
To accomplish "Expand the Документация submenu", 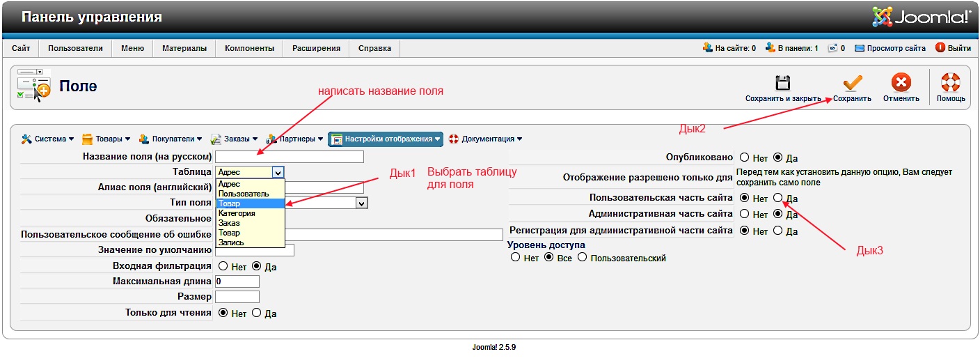I will pos(485,139).
